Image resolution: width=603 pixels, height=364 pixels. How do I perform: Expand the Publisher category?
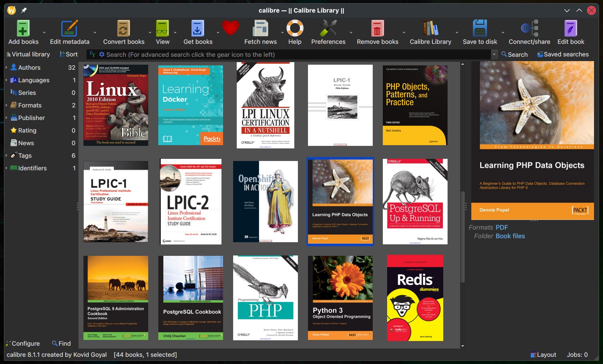click(x=6, y=118)
